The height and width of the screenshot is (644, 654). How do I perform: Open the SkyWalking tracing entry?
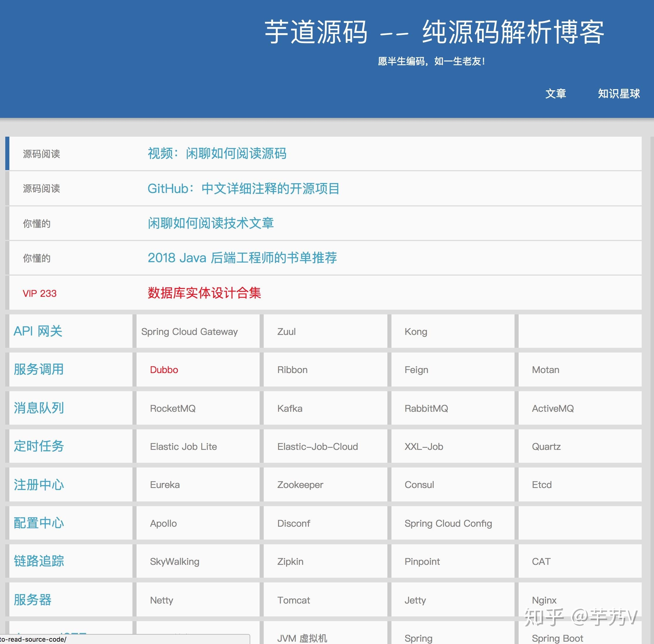(174, 562)
